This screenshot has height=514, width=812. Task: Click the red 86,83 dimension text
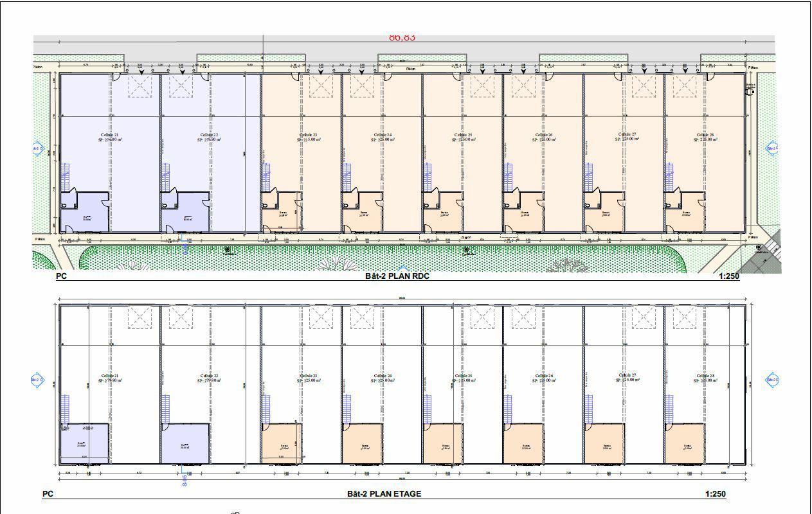coord(402,38)
